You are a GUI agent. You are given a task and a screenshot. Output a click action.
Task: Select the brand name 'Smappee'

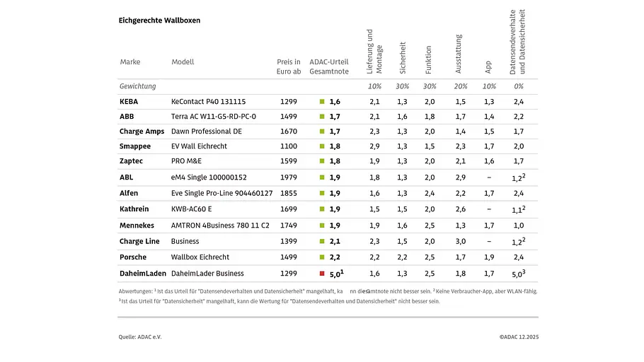pyautogui.click(x=134, y=146)
